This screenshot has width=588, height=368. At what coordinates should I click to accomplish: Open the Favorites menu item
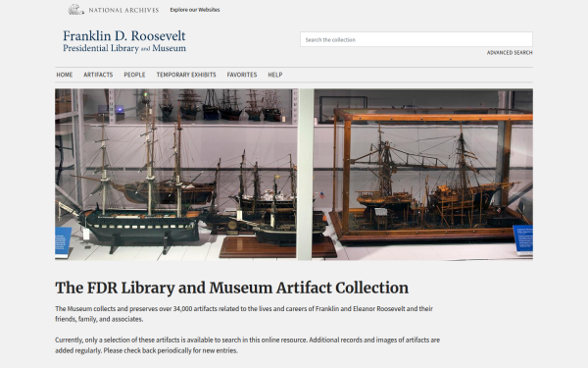click(242, 75)
